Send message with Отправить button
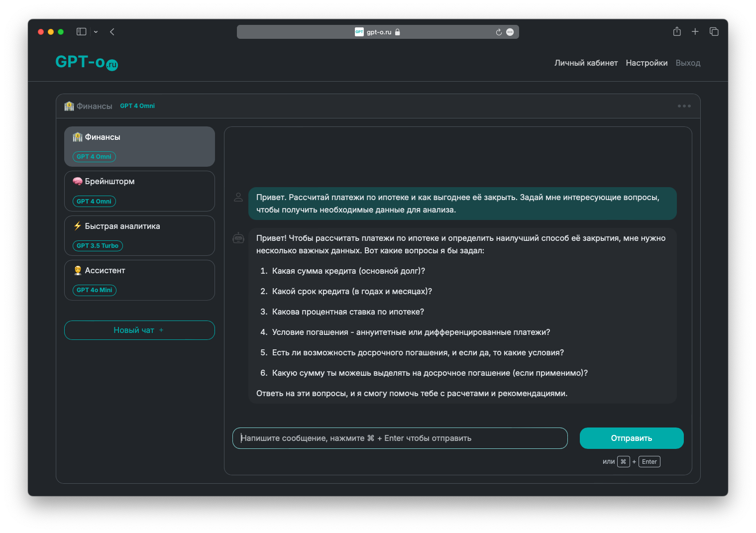Viewport: 756px width, 533px height. 632,438
